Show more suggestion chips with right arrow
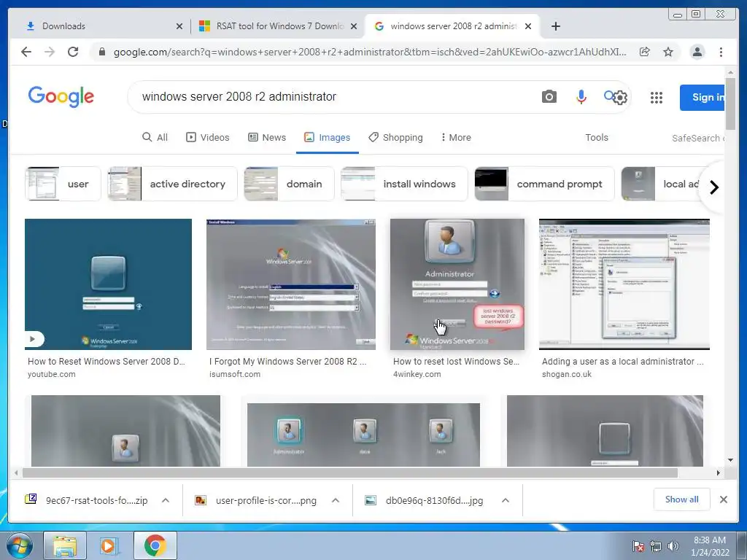 [x=713, y=187]
